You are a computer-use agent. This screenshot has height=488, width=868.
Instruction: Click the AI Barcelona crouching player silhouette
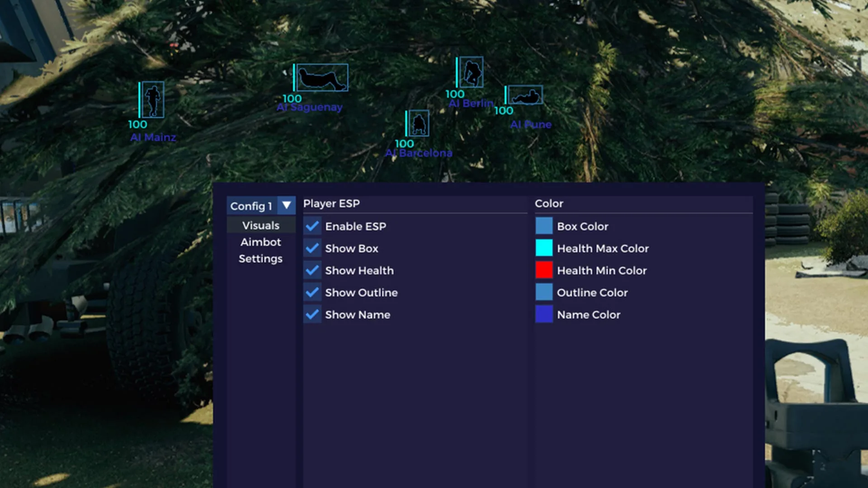[x=419, y=123]
